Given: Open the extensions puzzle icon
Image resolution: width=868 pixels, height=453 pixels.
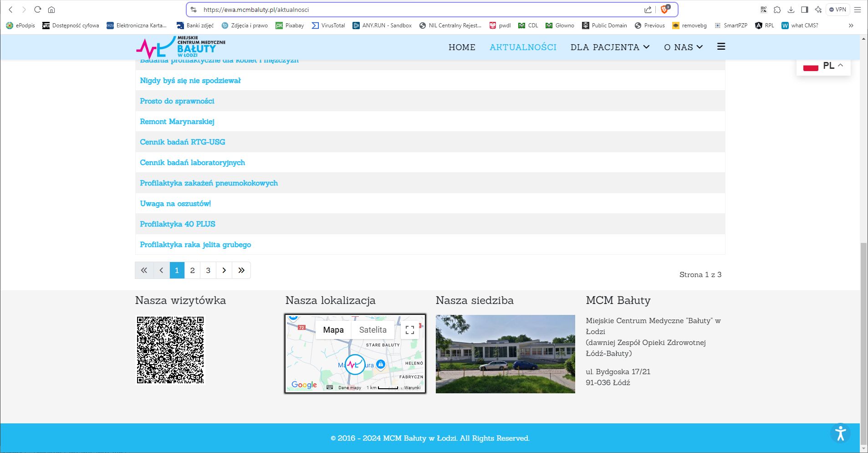Looking at the screenshot, I should tap(777, 10).
